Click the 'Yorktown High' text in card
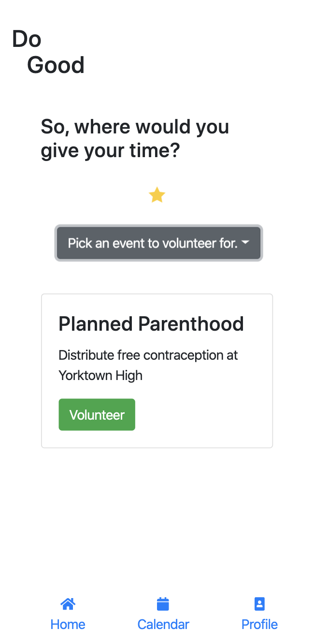314x644 pixels. (100, 375)
